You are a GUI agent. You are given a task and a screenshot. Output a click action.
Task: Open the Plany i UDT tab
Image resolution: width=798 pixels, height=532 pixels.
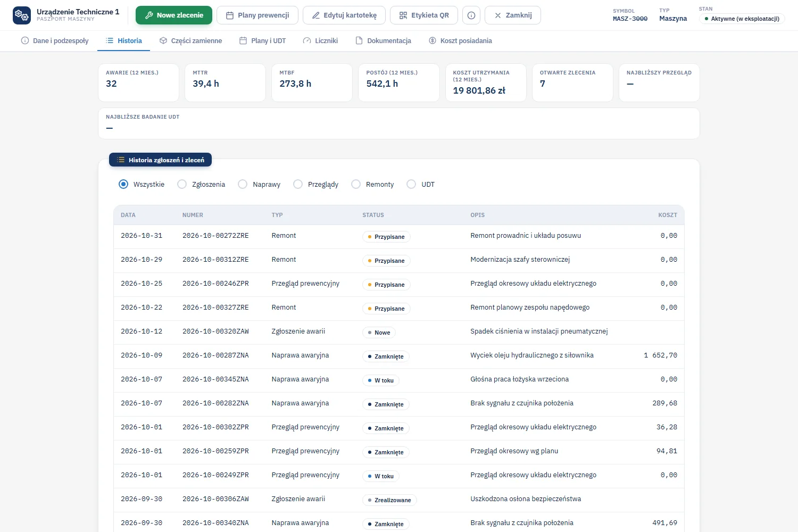point(263,40)
